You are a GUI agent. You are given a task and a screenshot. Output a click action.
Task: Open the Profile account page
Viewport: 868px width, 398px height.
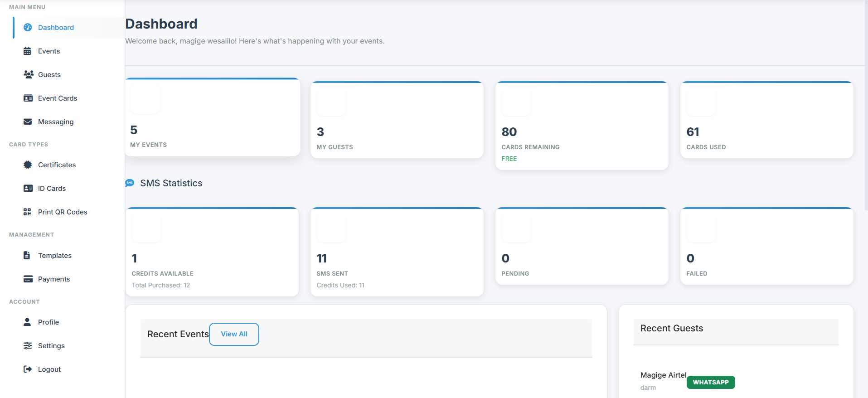click(x=68, y=322)
